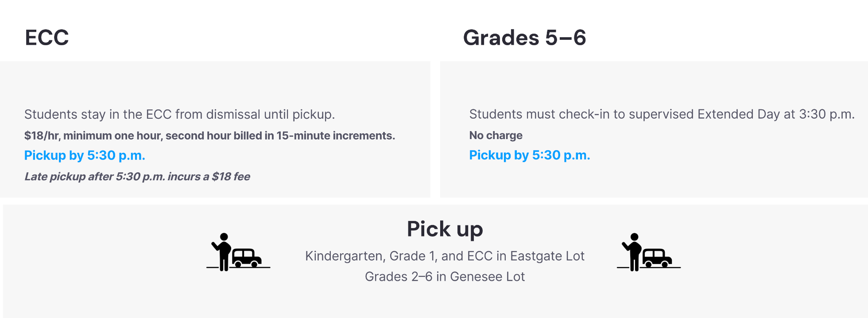Select the Grades 5–6 heading
868x318 pixels.
(524, 38)
